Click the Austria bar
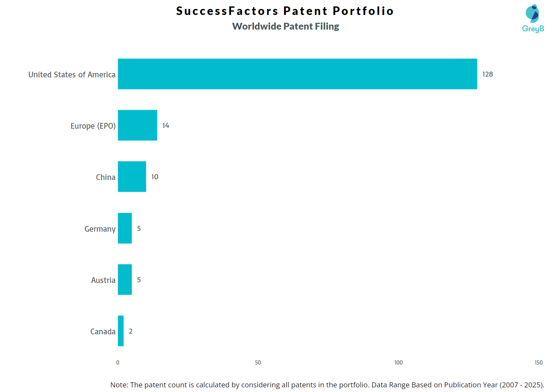The height and width of the screenshot is (392, 553). click(x=125, y=280)
